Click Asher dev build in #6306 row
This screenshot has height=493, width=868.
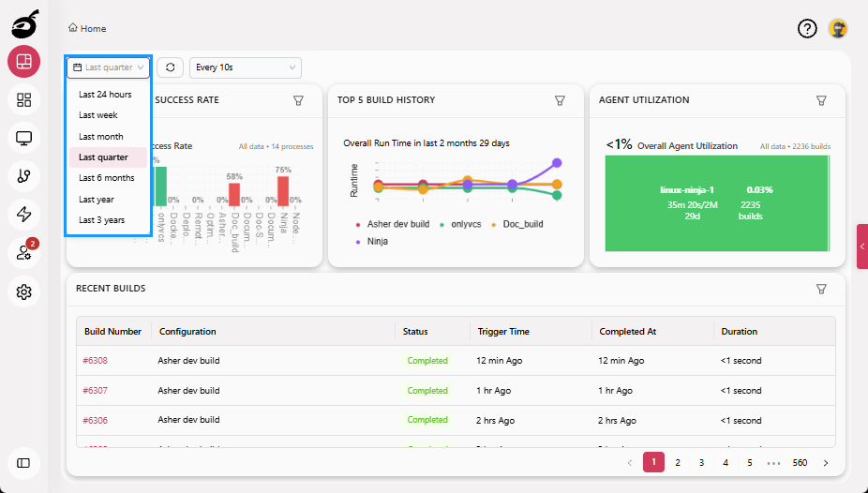(x=188, y=420)
